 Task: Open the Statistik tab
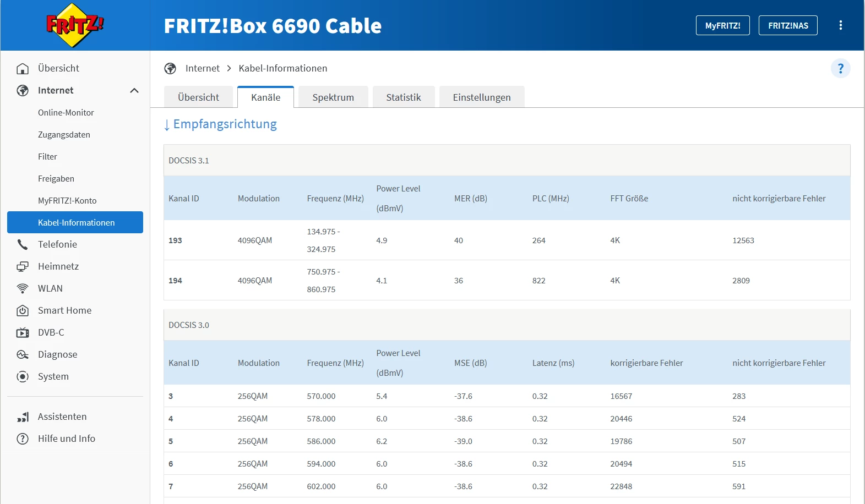[x=404, y=97]
